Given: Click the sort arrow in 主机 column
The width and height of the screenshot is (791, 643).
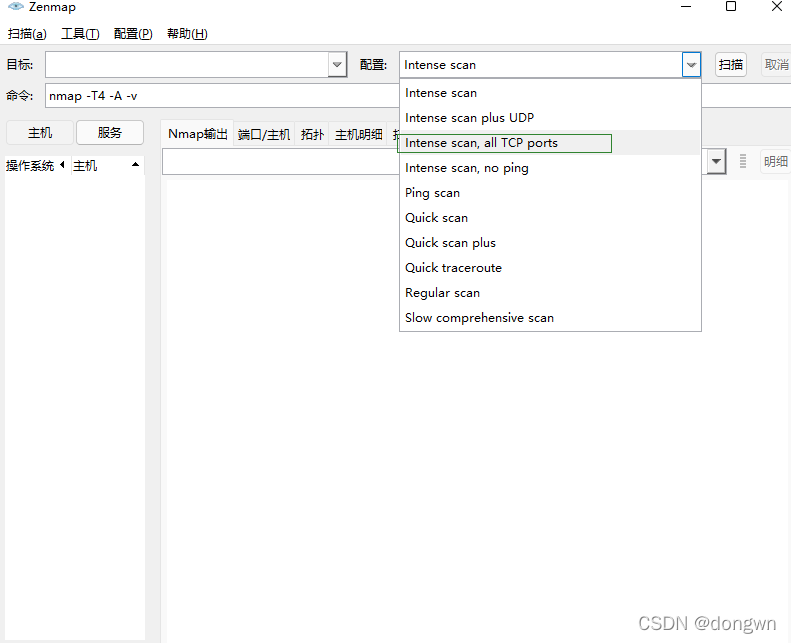Looking at the screenshot, I should coord(135,164).
